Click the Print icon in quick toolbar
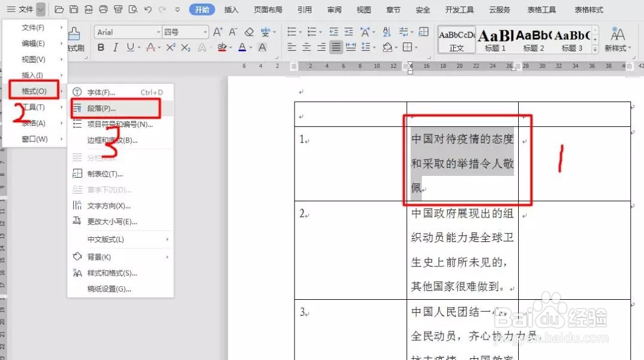The image size is (644, 360). [104, 9]
